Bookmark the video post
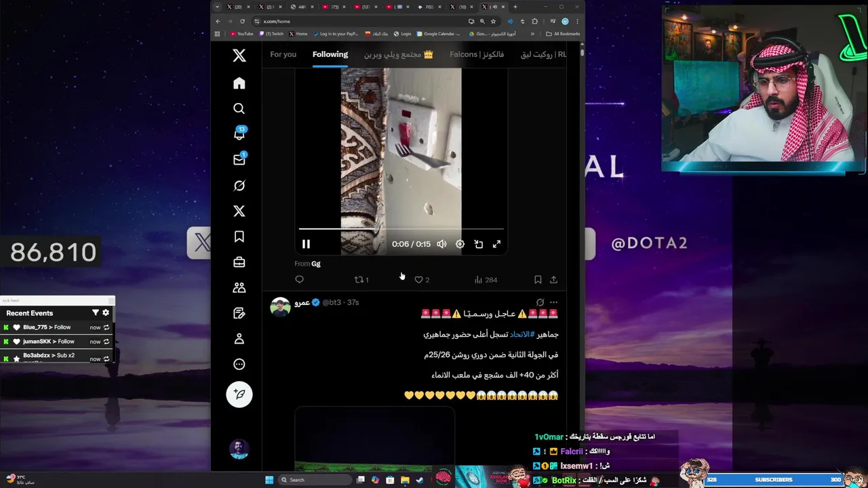Viewport: 868px width, 488px height. click(x=538, y=279)
